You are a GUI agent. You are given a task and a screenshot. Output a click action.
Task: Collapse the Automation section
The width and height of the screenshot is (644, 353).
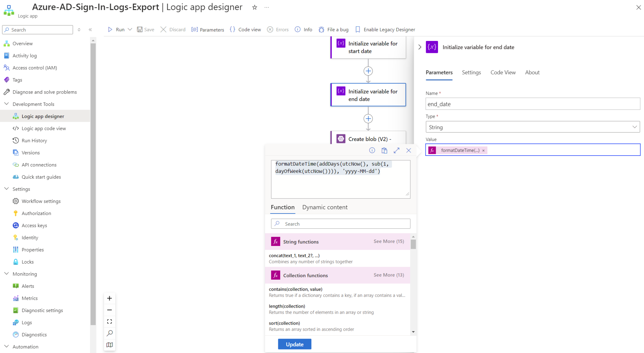(x=6, y=346)
